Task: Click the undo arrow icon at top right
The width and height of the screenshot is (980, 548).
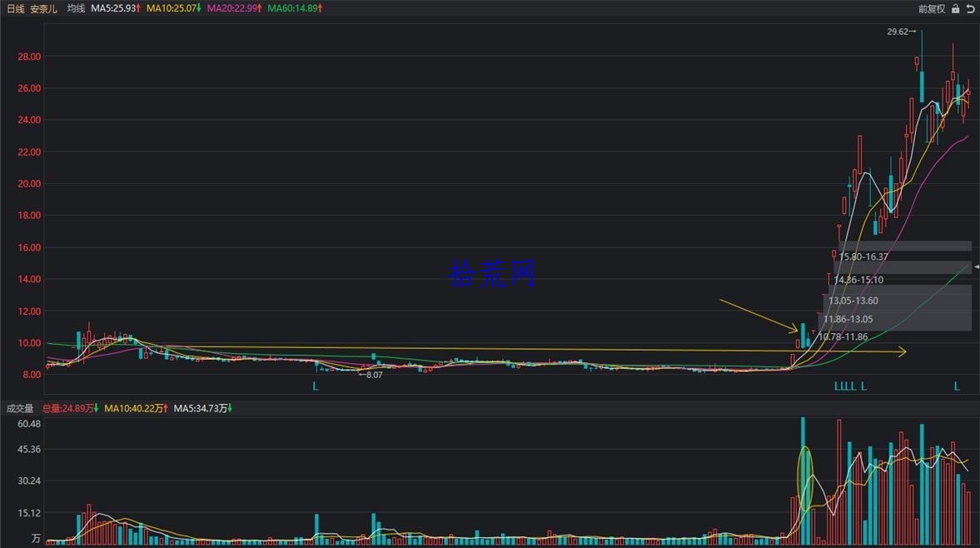Action: tap(971, 9)
